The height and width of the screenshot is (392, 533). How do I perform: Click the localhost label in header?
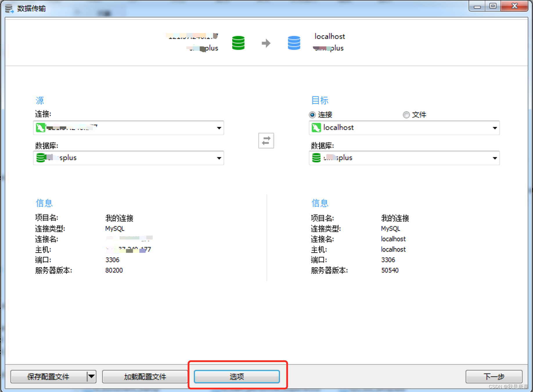click(330, 36)
